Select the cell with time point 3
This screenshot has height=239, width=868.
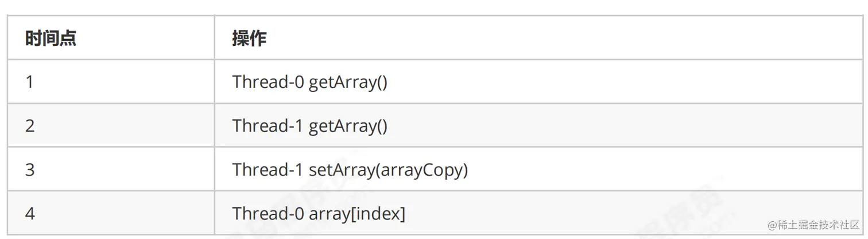pos(111,169)
